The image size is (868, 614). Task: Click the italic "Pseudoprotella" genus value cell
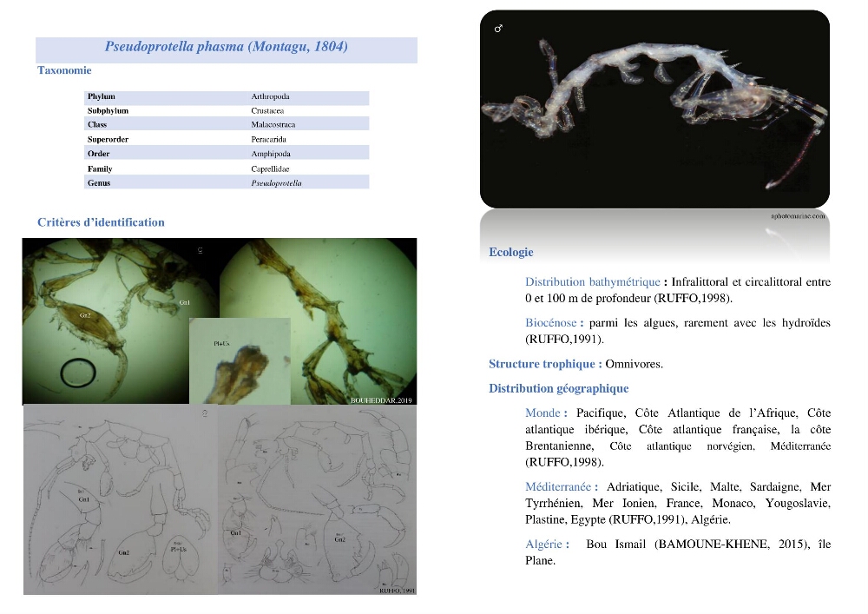[x=276, y=183]
